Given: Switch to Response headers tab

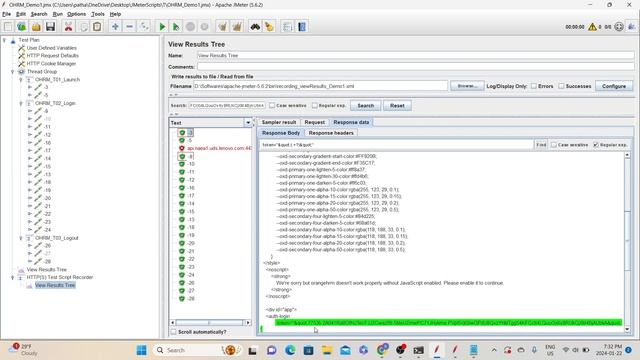Looking at the screenshot, I should coord(331,133).
